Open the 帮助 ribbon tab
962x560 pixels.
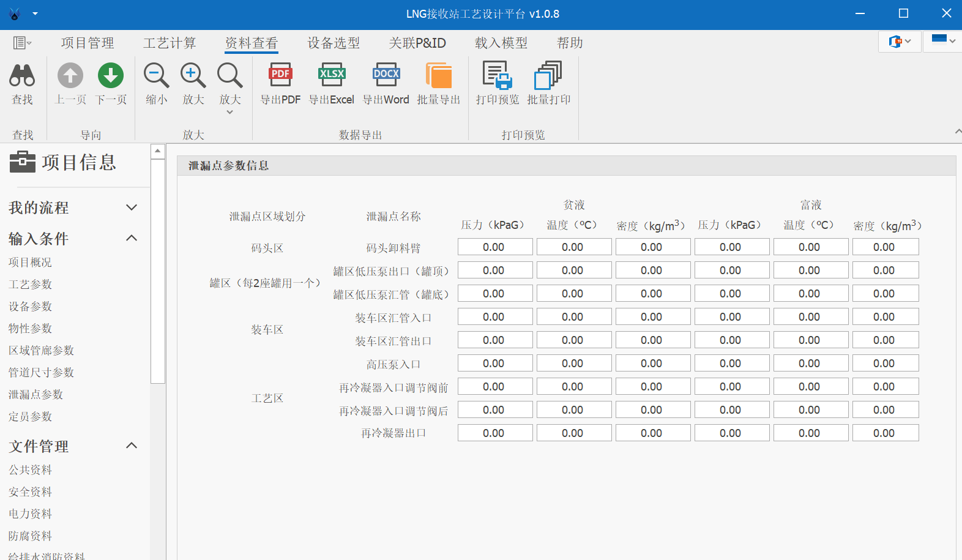pos(570,43)
